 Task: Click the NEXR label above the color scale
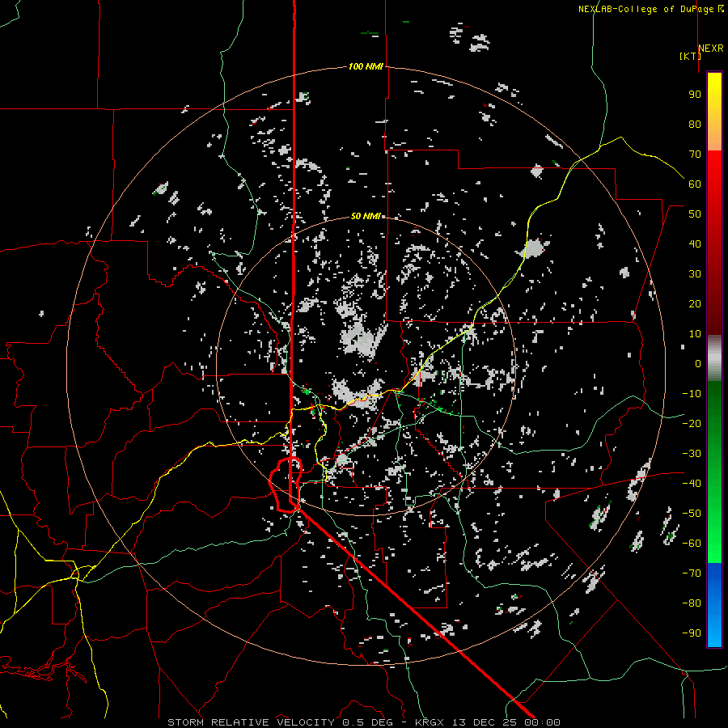[711, 49]
